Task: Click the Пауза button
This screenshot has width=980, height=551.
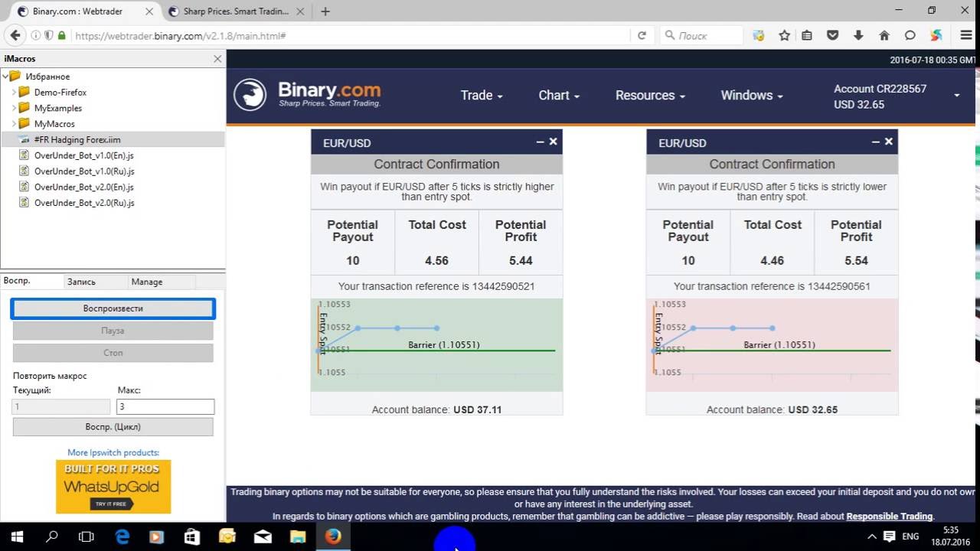Action: tap(113, 331)
